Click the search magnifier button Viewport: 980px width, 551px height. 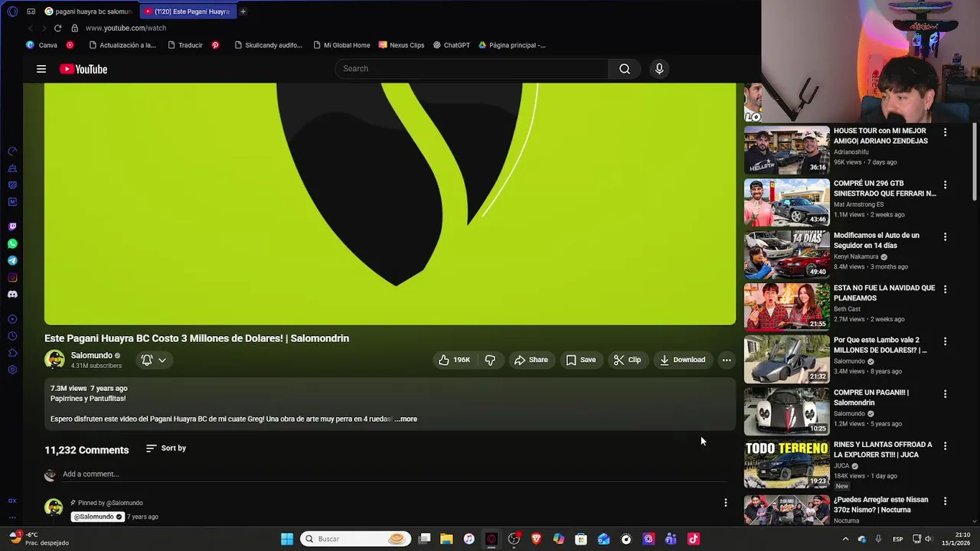pyautogui.click(x=625, y=69)
